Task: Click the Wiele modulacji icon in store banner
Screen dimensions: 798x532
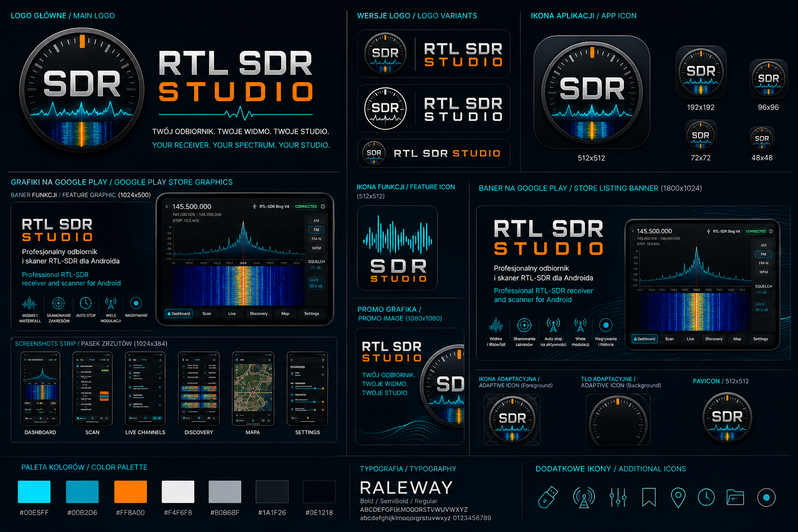Action: [580, 326]
